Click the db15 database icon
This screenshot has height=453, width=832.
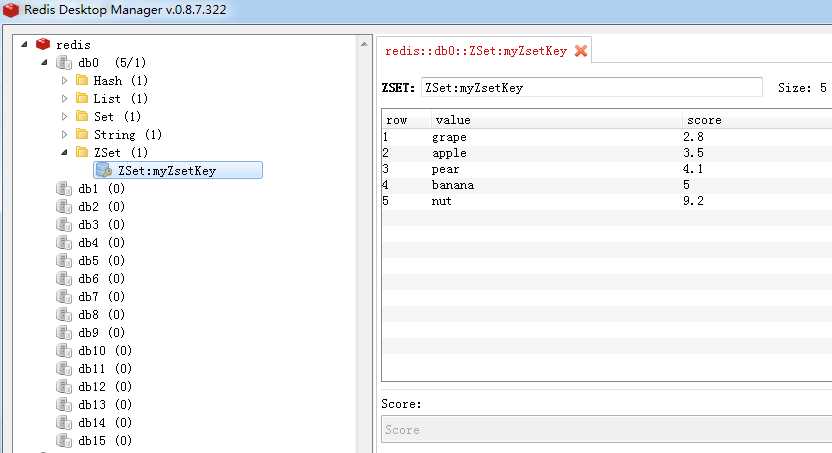64,441
